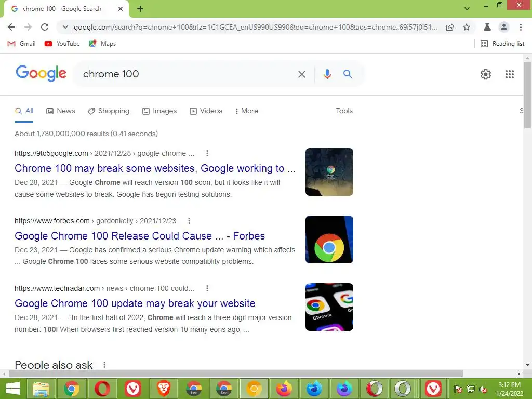The width and height of the screenshot is (532, 399).
Task: Open 'Chrome 100 may break some websites' result
Action: click(x=155, y=168)
